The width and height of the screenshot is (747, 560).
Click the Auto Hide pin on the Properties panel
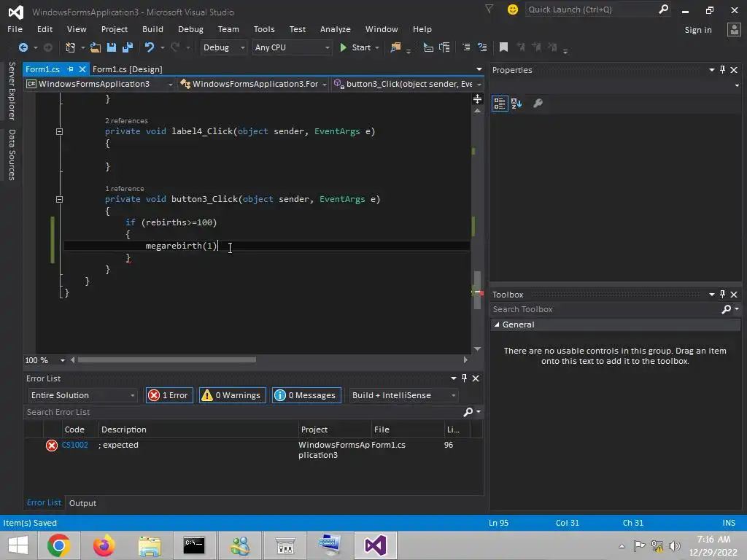coord(723,69)
